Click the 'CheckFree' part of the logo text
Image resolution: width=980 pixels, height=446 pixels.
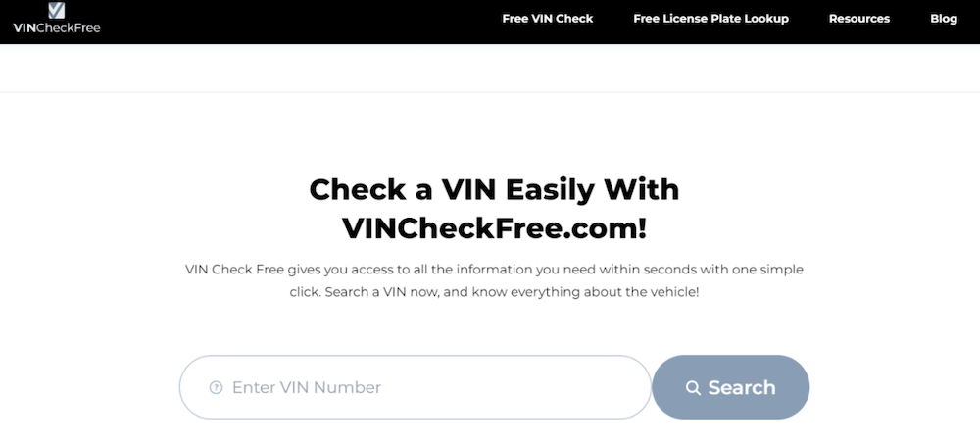pyautogui.click(x=69, y=27)
